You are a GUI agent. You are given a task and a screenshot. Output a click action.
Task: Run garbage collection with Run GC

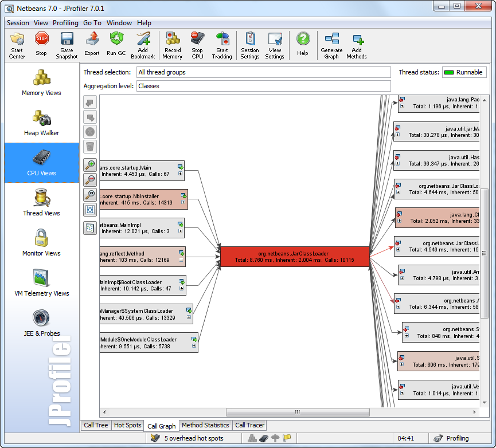pyautogui.click(x=116, y=45)
